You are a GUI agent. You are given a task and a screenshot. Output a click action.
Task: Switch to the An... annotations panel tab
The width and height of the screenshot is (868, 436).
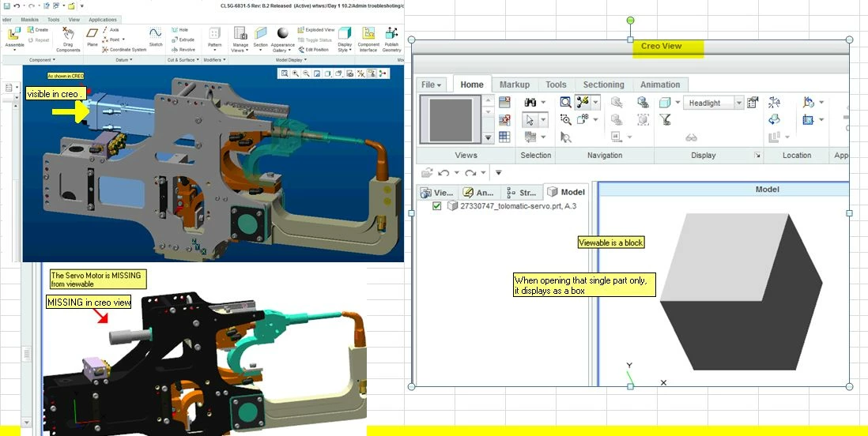(x=479, y=193)
